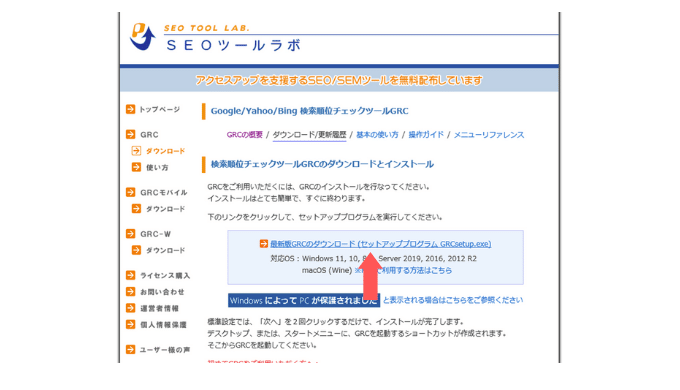Viewport: 680px width, 390px height.
Task: Click the arrow icon beside 運営者情報
Action: click(x=131, y=308)
